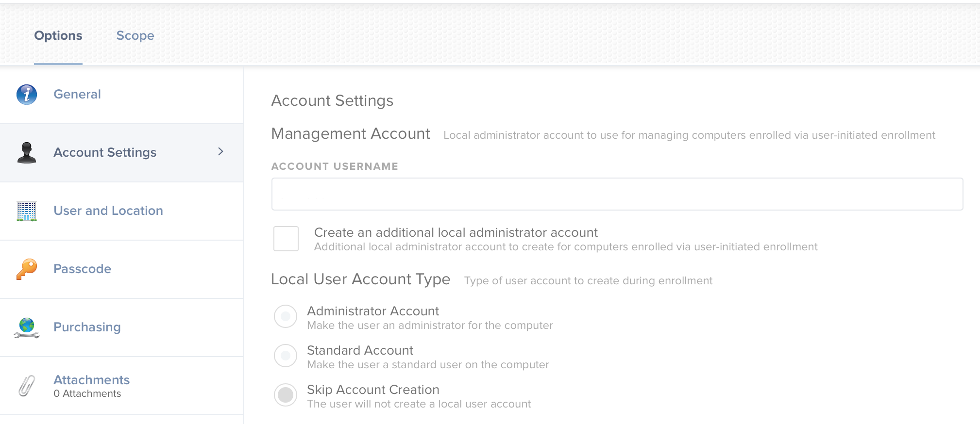Click the 'Account Settings' page heading

[332, 100]
